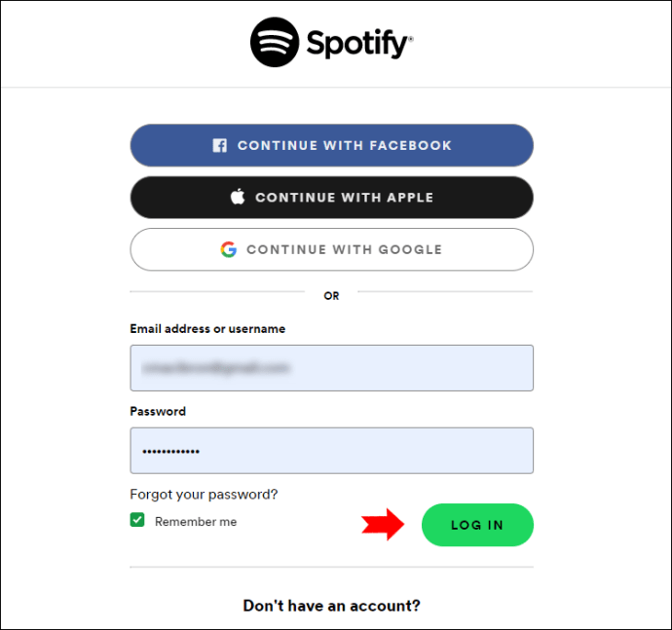
Task: Choose Continue with Apple label text
Action: tap(345, 197)
